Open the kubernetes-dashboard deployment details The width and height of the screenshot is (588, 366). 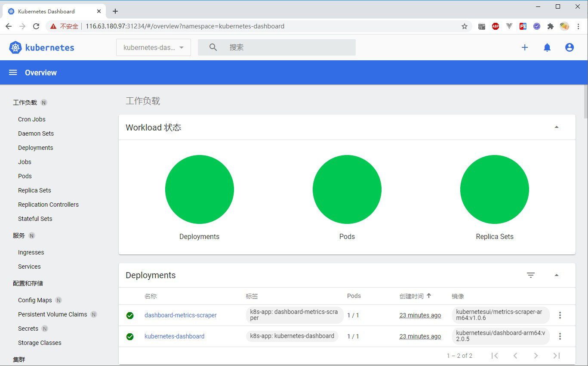(x=175, y=336)
